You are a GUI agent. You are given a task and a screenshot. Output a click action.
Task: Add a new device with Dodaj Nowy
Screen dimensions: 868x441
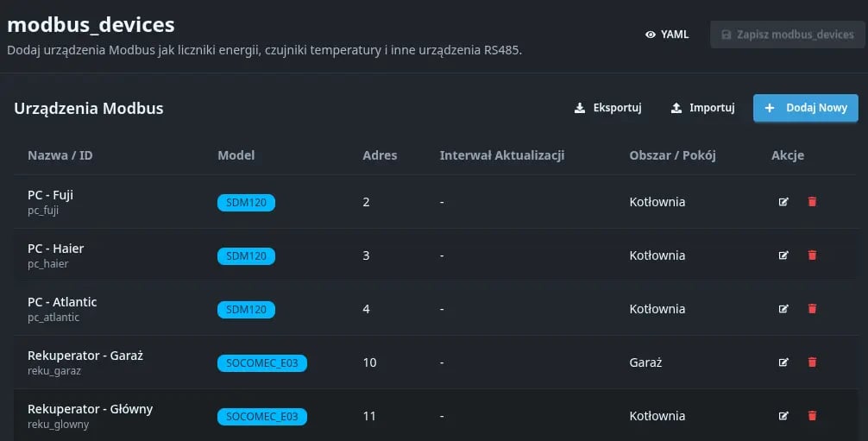click(806, 108)
